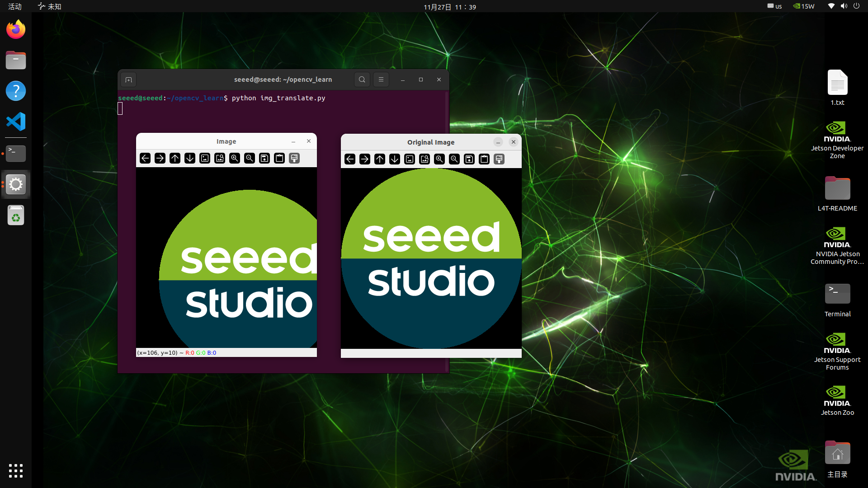
Task: Pan up in the Image window
Action: pos(175,158)
